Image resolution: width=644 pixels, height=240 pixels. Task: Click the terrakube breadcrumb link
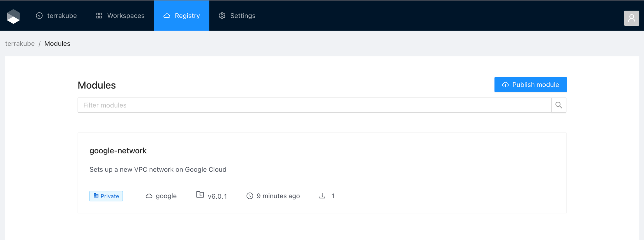tap(20, 44)
